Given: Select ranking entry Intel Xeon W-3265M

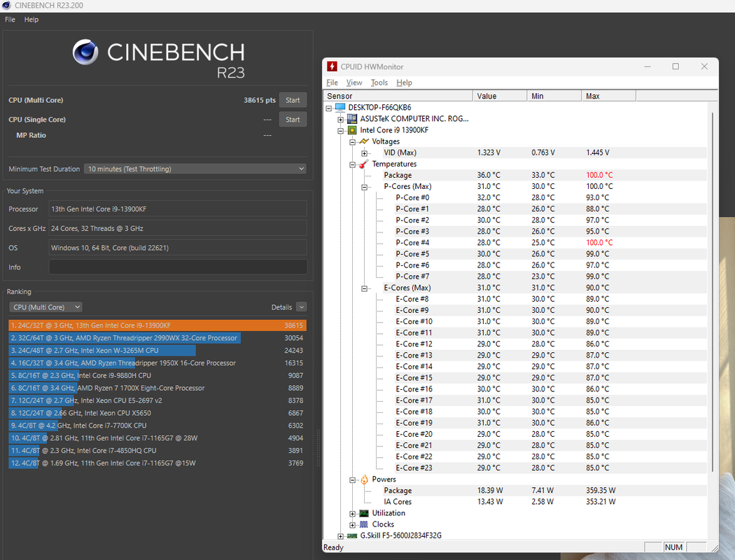Looking at the screenshot, I should [157, 351].
